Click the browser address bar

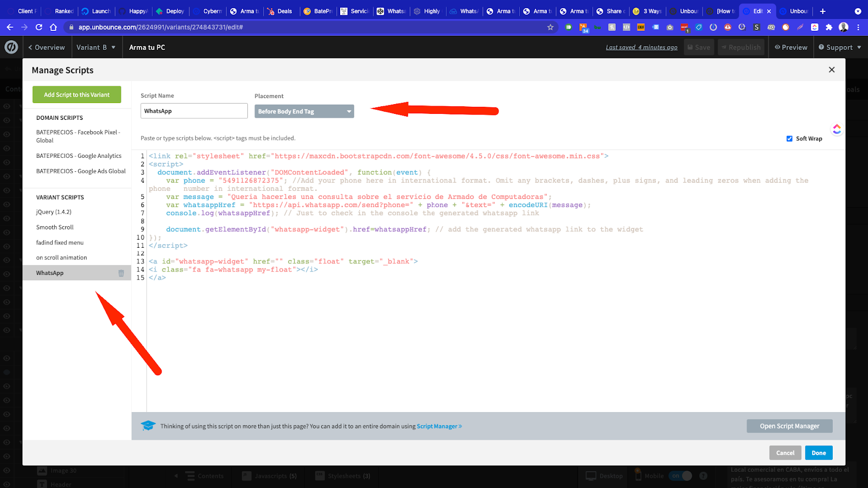click(x=309, y=27)
